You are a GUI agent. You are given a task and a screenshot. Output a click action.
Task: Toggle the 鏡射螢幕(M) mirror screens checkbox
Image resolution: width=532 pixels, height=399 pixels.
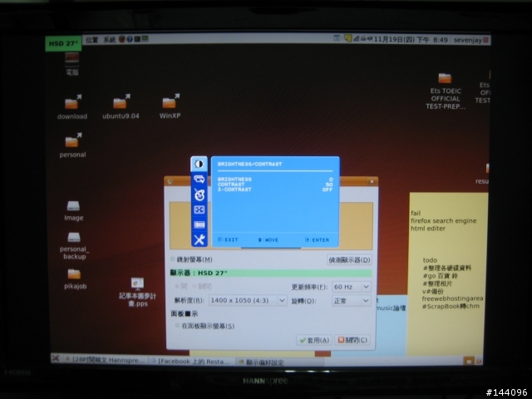173,259
